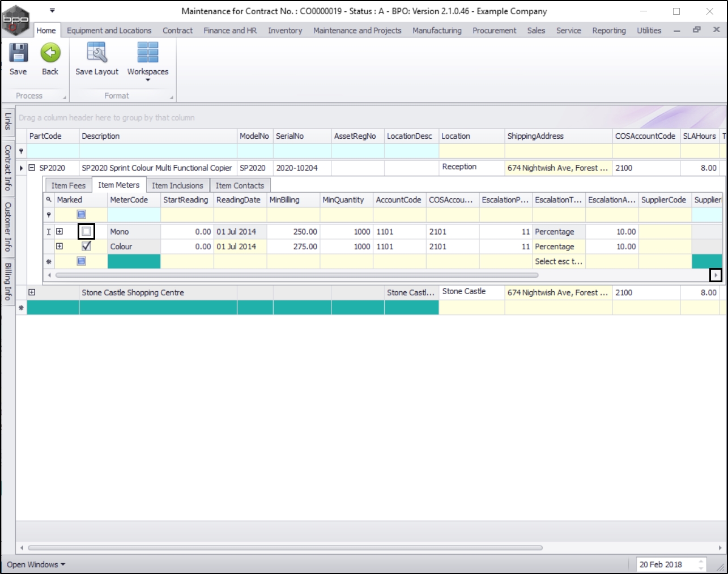Screen dimensions: 728x574
Task: Open the Billing Info side panel
Action: pyautogui.click(x=8, y=281)
